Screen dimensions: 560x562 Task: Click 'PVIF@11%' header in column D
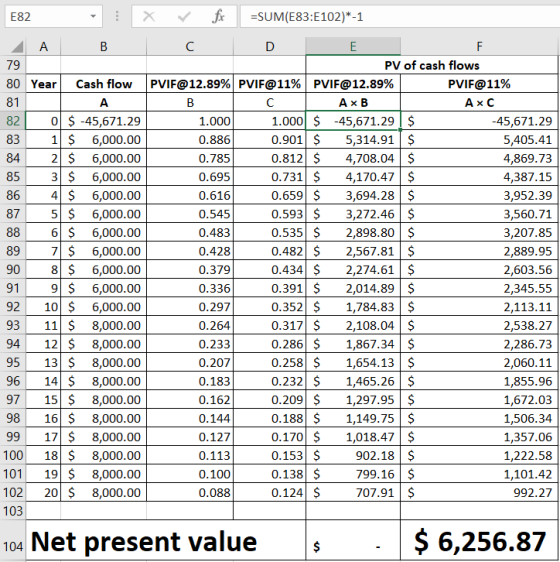(x=270, y=84)
